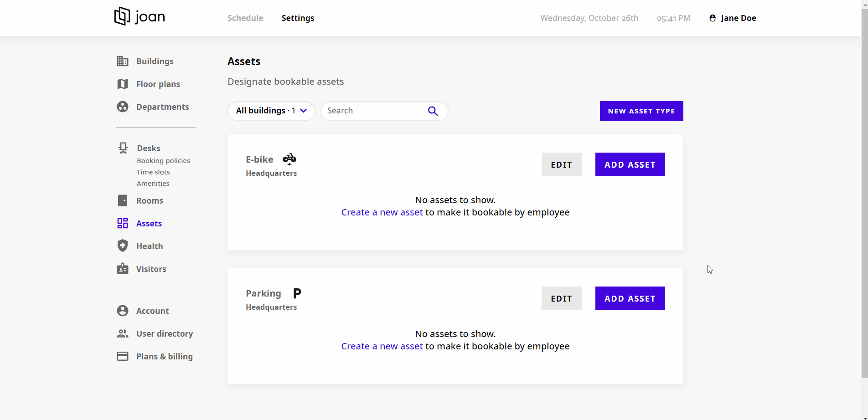This screenshot has width=868, height=420.
Task: Select the Assets grid icon
Action: [x=122, y=223]
